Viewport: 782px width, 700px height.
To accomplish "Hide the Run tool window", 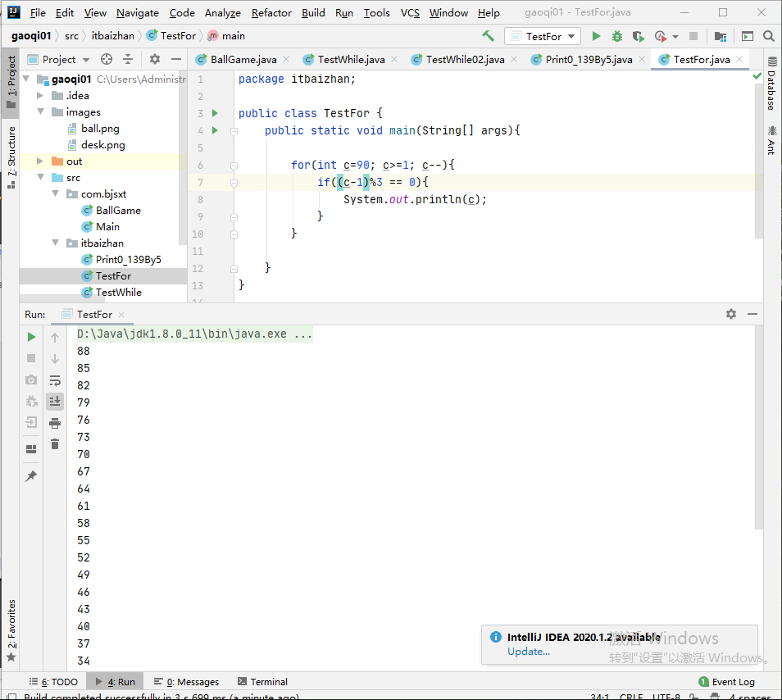I will click(752, 314).
